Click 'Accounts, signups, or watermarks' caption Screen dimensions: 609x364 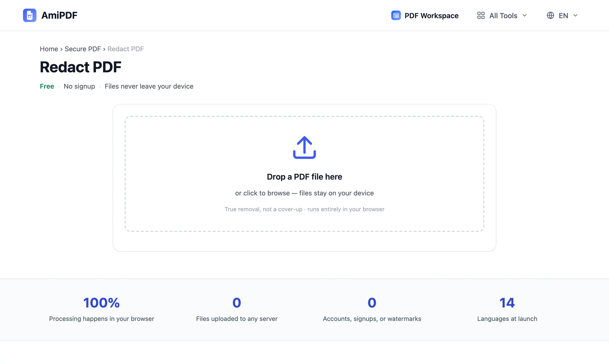[372, 319]
